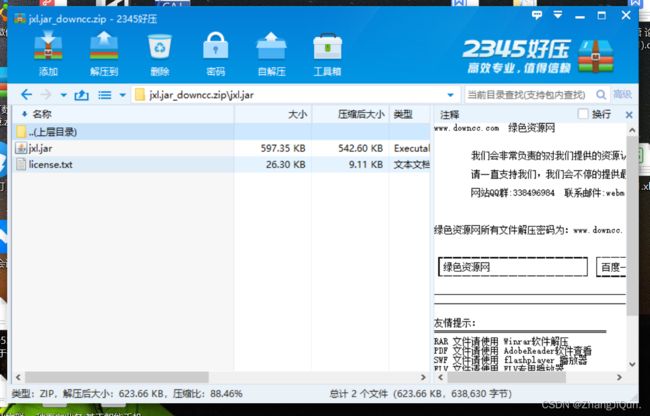Click the 9.11 KB compressed size cell
This screenshot has height=416, width=650.
(366, 164)
